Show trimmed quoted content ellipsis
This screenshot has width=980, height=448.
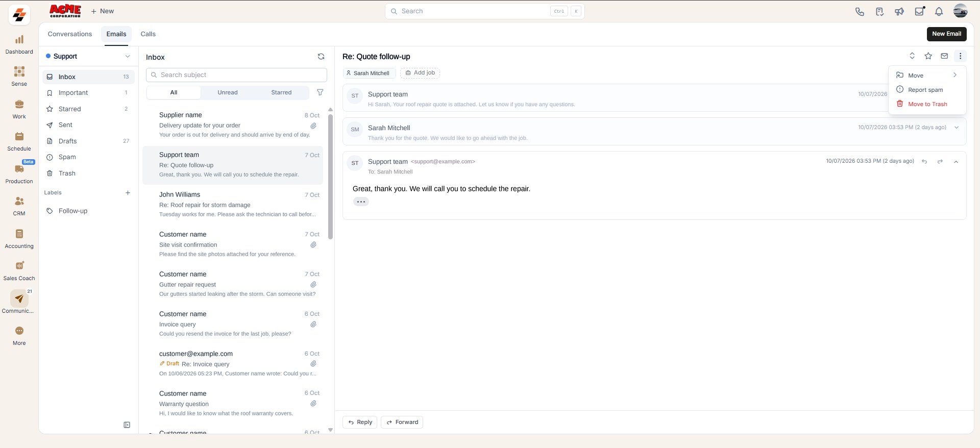point(361,202)
